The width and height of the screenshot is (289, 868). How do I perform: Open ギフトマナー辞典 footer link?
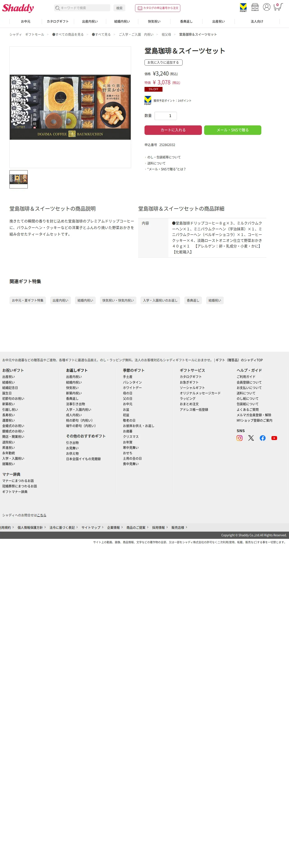[x=15, y=492]
